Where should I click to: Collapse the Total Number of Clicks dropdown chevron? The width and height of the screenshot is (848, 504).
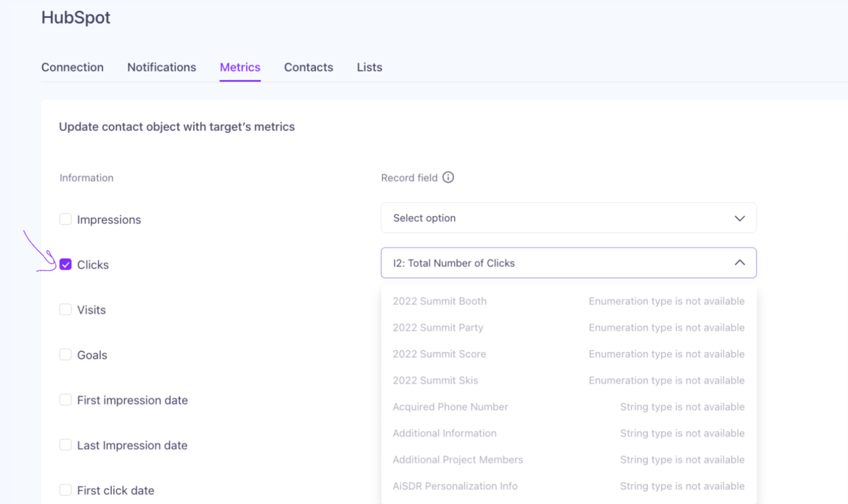[x=739, y=263]
